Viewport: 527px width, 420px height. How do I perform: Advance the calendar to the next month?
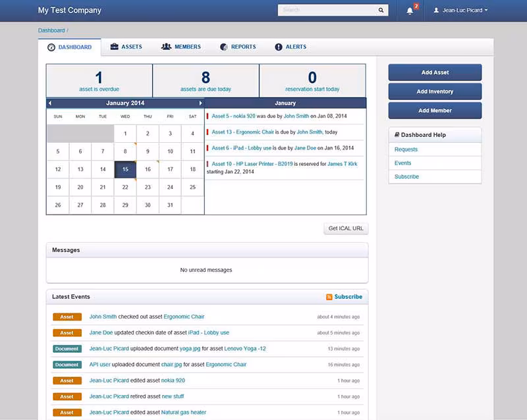pos(200,103)
